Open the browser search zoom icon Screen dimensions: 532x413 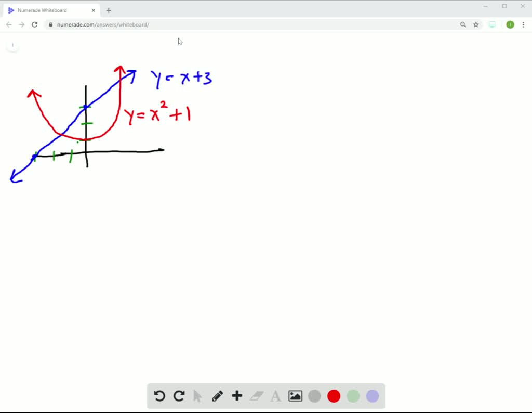(x=463, y=24)
